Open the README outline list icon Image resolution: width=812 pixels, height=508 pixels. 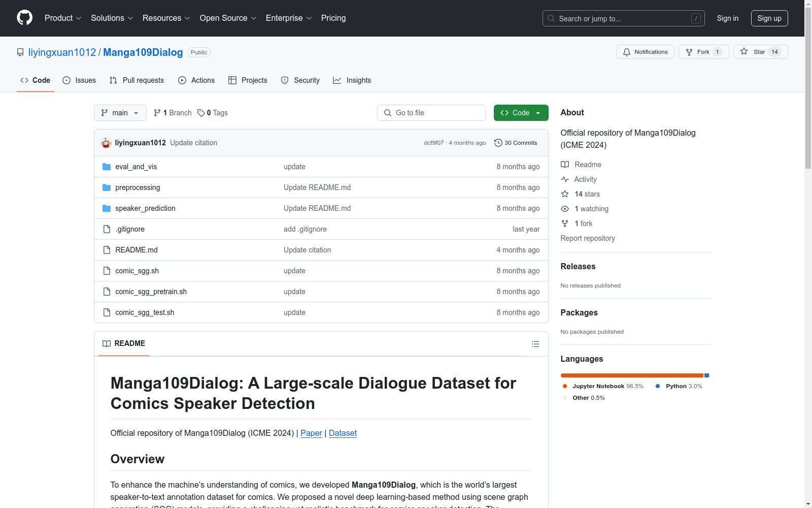tap(535, 344)
